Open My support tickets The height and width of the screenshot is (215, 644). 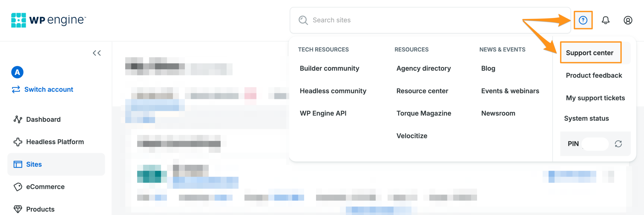click(x=595, y=98)
